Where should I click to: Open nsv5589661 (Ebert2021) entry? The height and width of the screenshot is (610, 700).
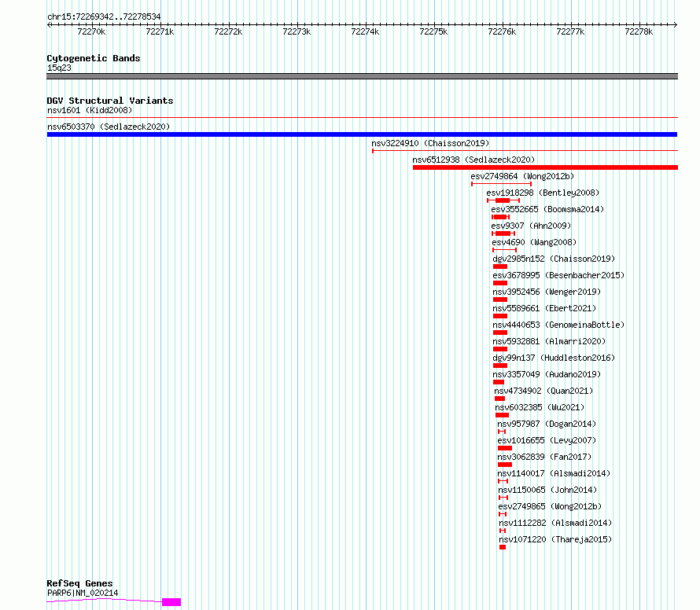pos(544,308)
